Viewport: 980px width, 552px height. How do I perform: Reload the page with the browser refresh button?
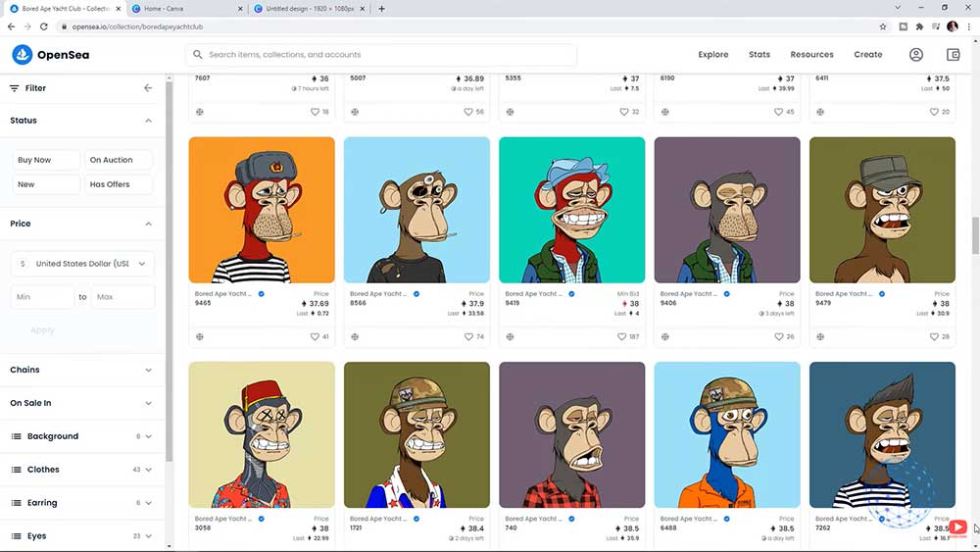coord(43,26)
